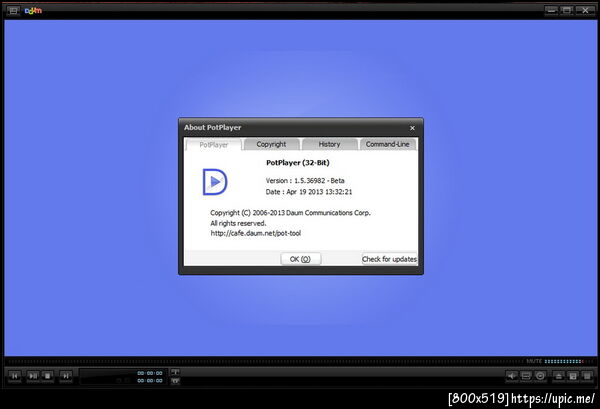Click the Daum logo in title bar
Viewport: 600px width, 409px height.
click(33, 11)
